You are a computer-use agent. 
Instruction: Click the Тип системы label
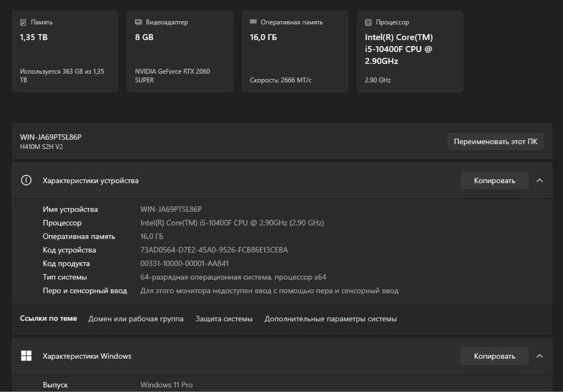[65, 277]
